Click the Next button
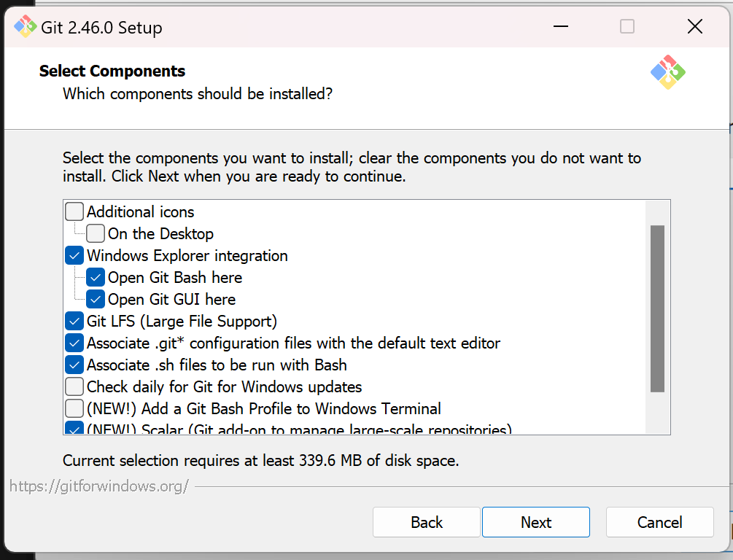733x560 pixels. click(x=536, y=522)
